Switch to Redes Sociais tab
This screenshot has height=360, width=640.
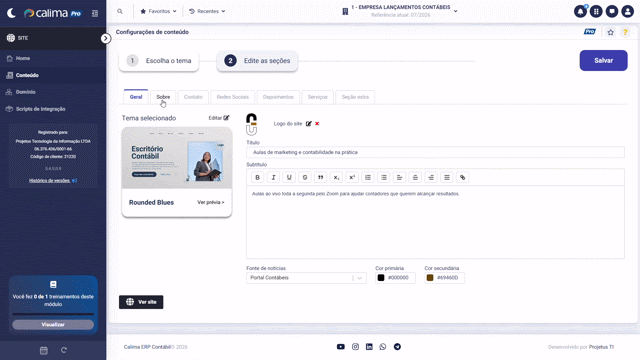tap(233, 97)
